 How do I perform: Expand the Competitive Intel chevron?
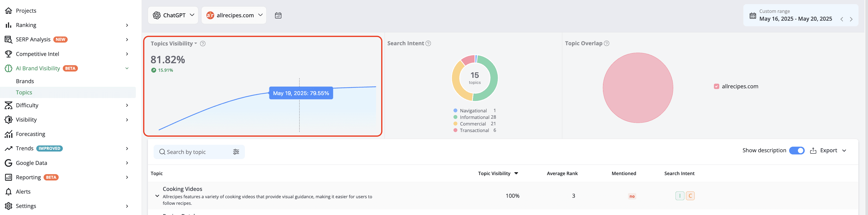[127, 54]
